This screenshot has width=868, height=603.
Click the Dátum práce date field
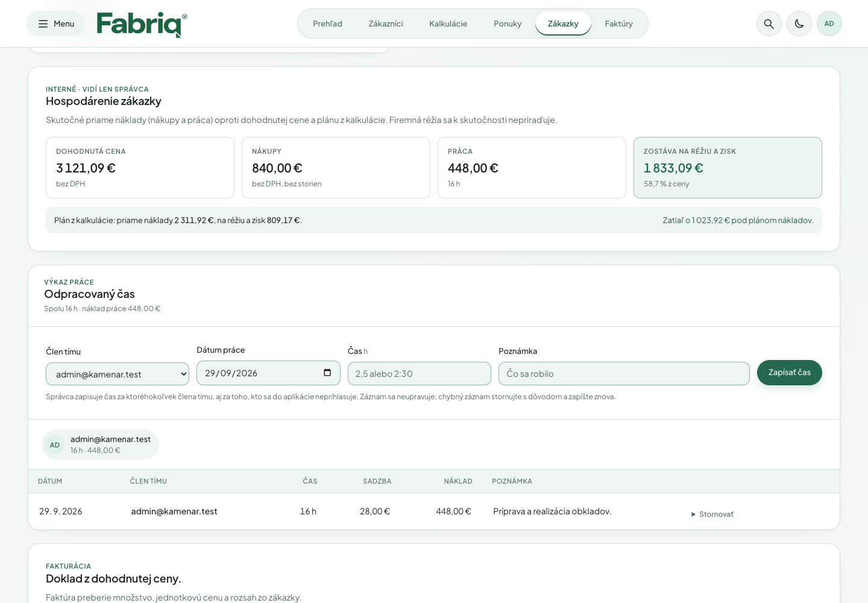[x=268, y=373]
